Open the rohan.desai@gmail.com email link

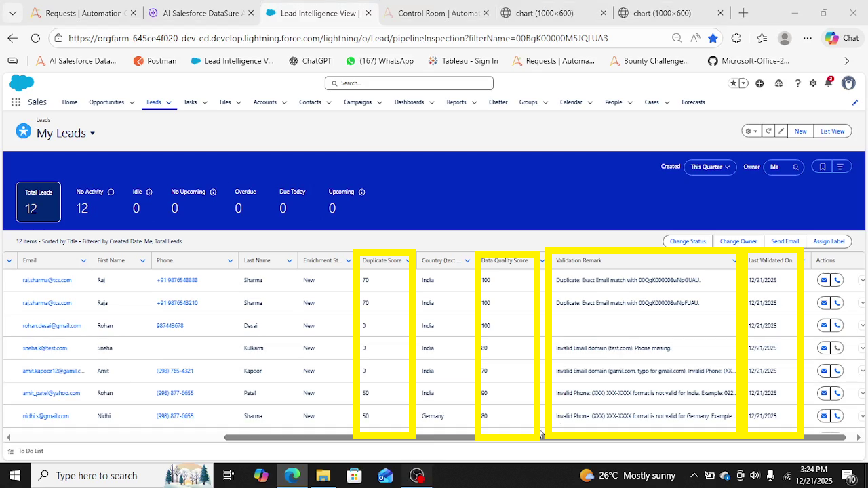tap(52, 326)
